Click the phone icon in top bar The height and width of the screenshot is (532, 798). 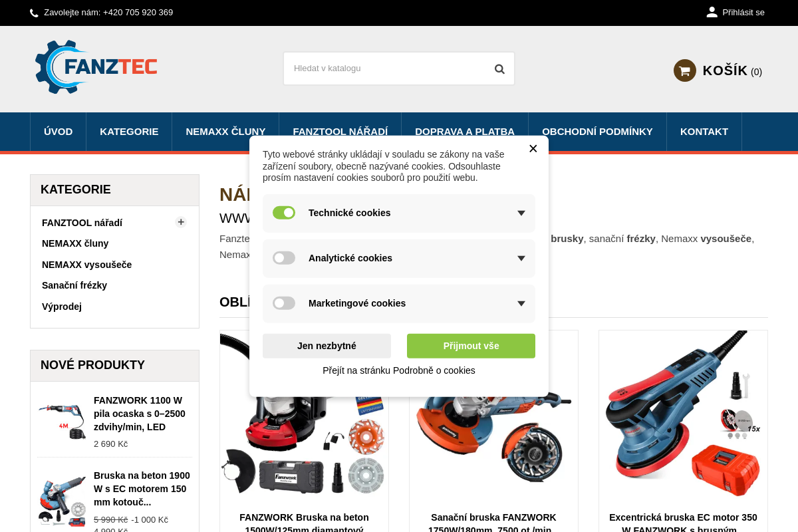(34, 13)
